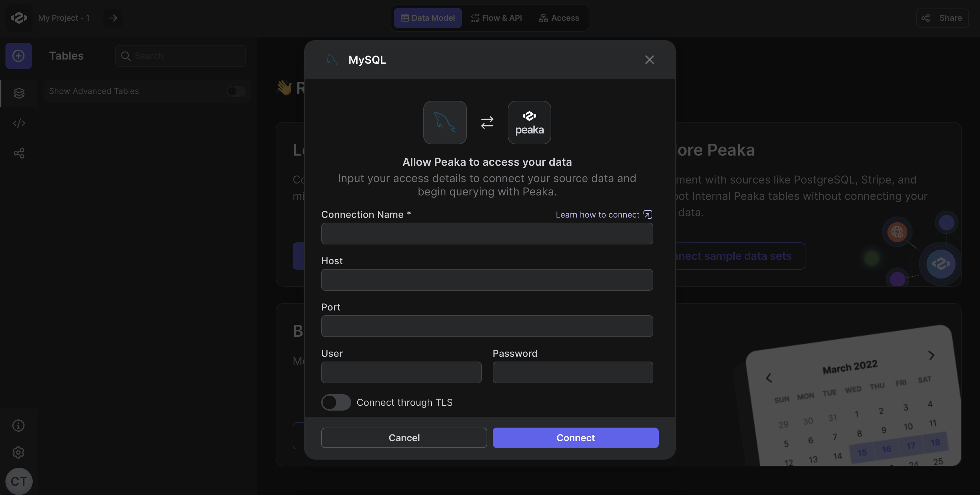Open the layers icon in the sidebar
The height and width of the screenshot is (495, 980).
pos(19,93)
